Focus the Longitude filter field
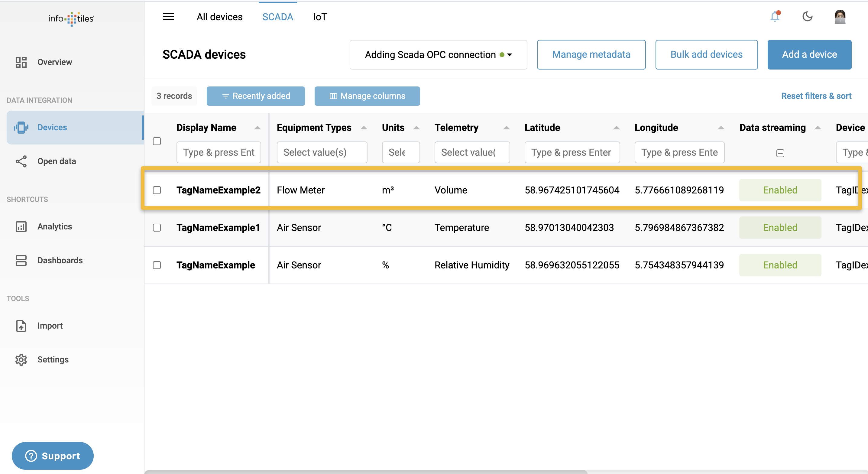This screenshot has width=868, height=474. click(679, 152)
